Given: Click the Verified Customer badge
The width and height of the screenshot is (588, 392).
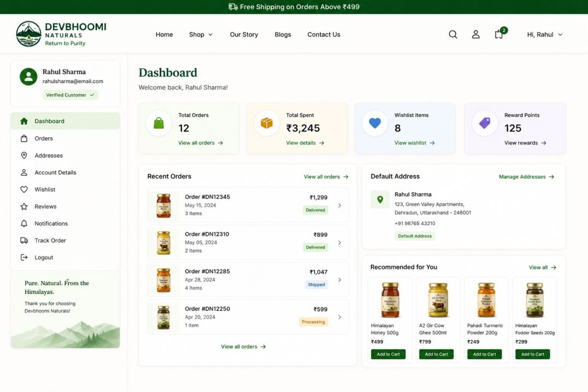Looking at the screenshot, I should [70, 95].
